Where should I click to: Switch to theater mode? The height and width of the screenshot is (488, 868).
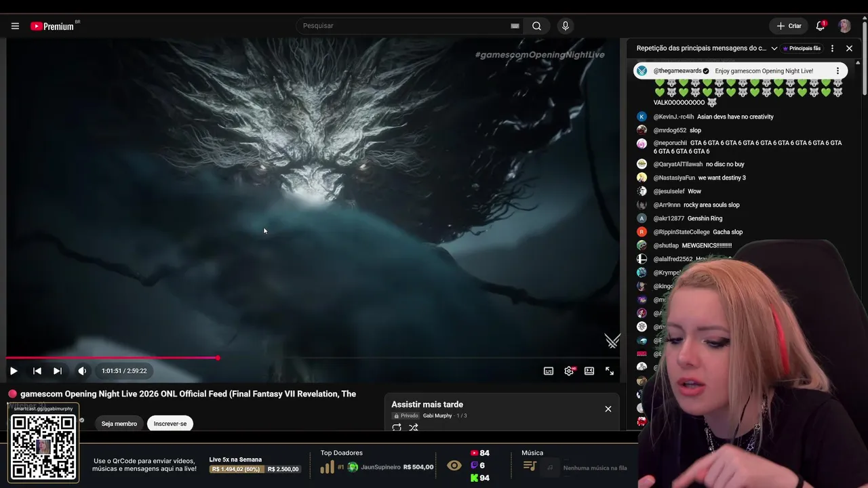(x=589, y=371)
